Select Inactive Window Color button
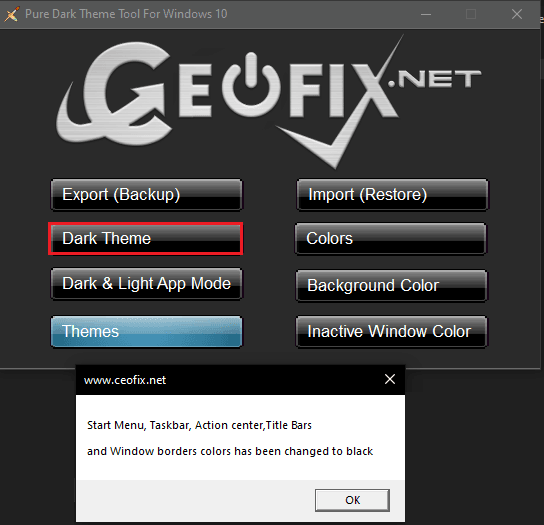544x525 pixels. (x=391, y=331)
